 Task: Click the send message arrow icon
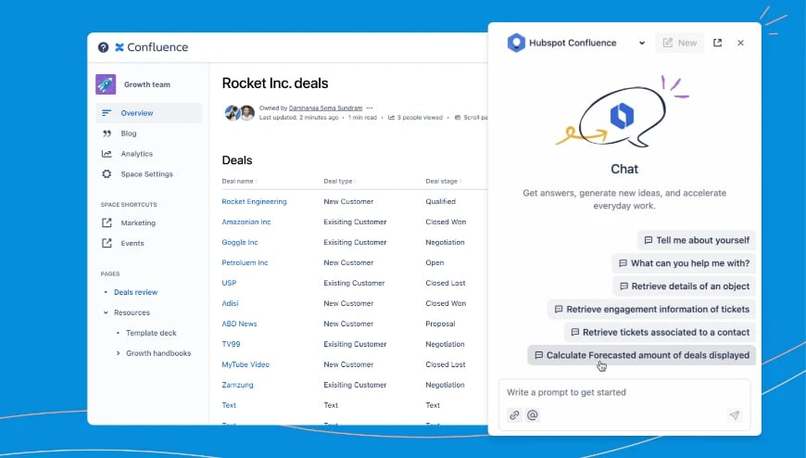[734, 415]
